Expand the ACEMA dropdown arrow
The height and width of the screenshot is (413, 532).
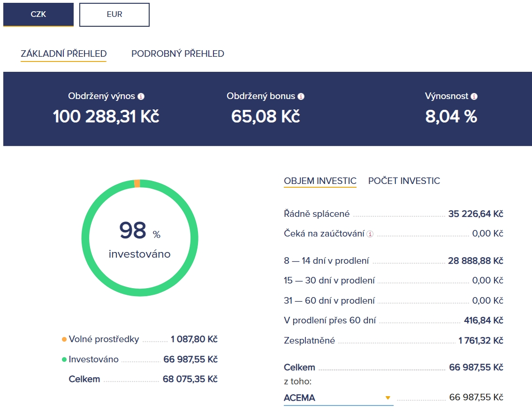coord(388,398)
